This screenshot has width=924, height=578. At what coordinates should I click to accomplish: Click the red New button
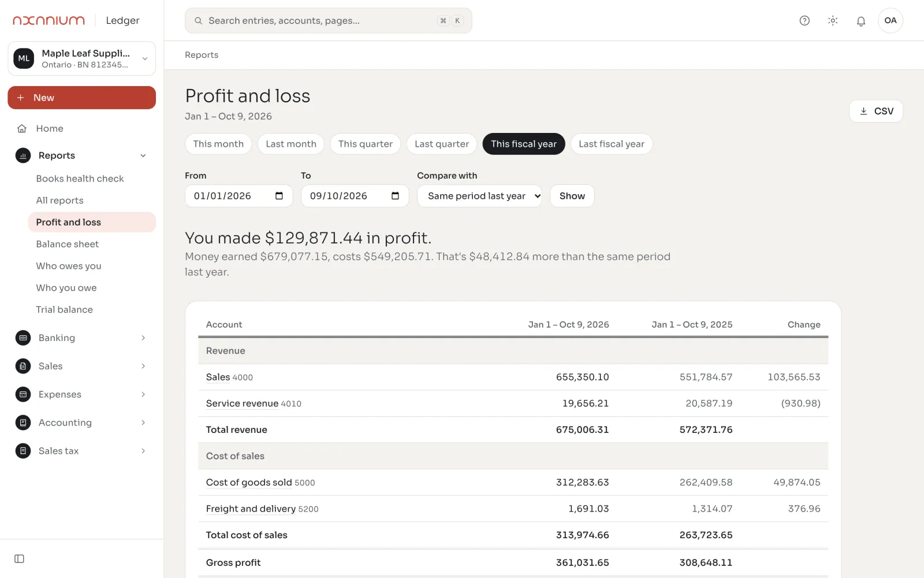click(81, 98)
